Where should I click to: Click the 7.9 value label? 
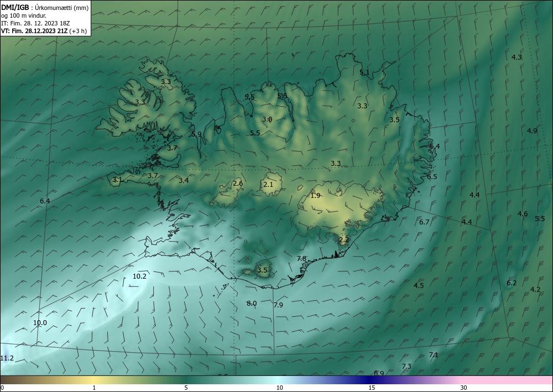tap(278, 305)
